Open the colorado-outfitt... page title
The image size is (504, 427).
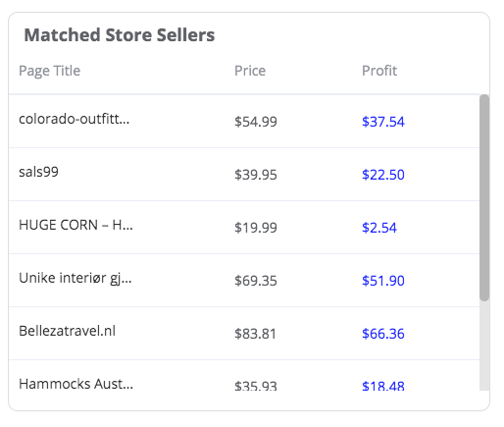pos(74,119)
